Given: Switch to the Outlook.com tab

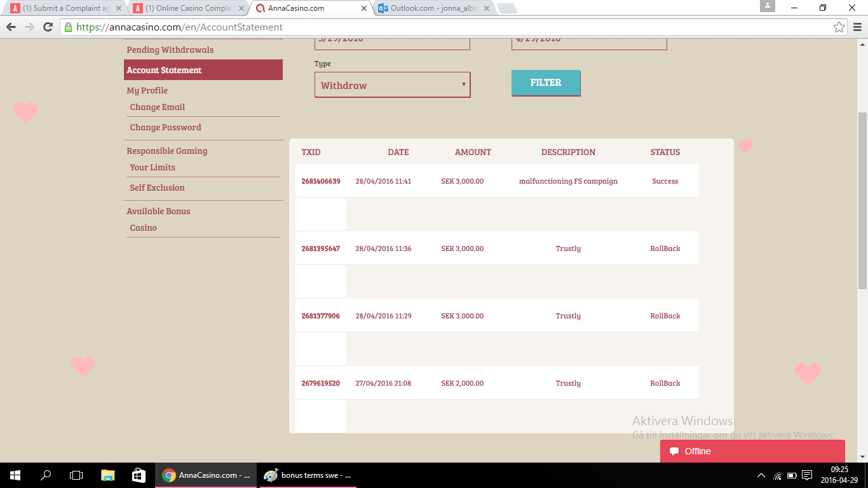Looking at the screenshot, I should pyautogui.click(x=435, y=9).
